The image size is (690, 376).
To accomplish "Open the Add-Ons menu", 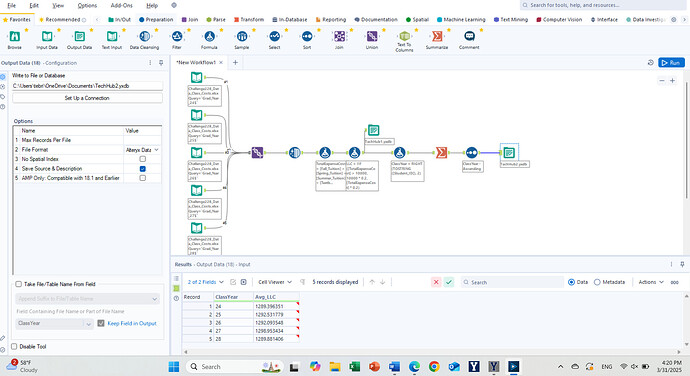I will point(121,5).
